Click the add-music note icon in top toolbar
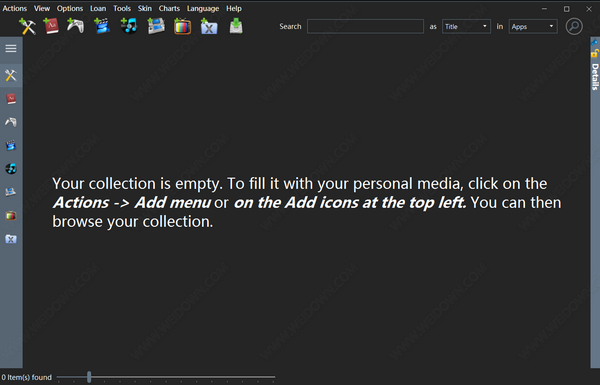This screenshot has width=600, height=385. tap(129, 26)
